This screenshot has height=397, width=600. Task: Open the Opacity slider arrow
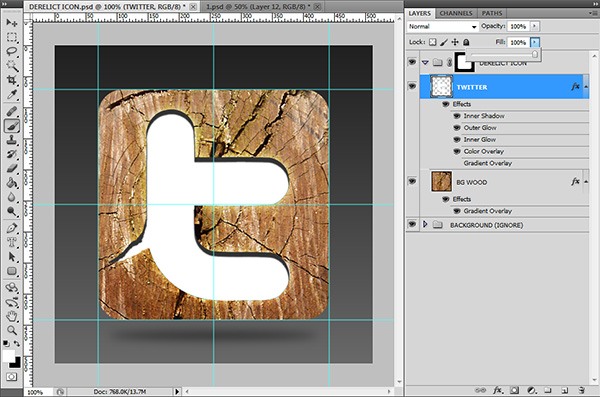click(x=534, y=26)
